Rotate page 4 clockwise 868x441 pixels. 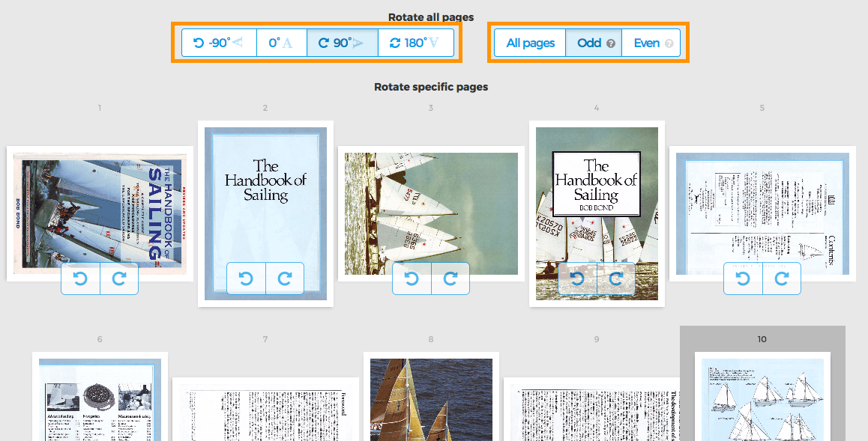tap(616, 279)
